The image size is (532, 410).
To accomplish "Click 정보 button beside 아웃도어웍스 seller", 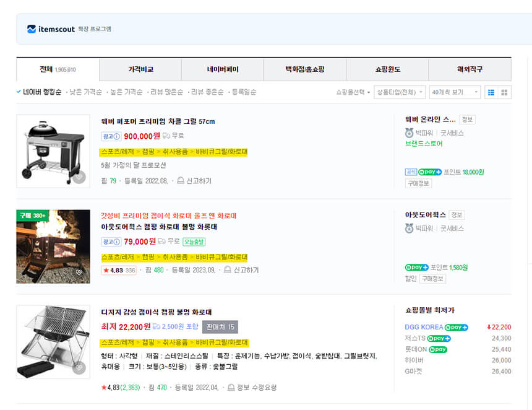I will [x=457, y=215].
